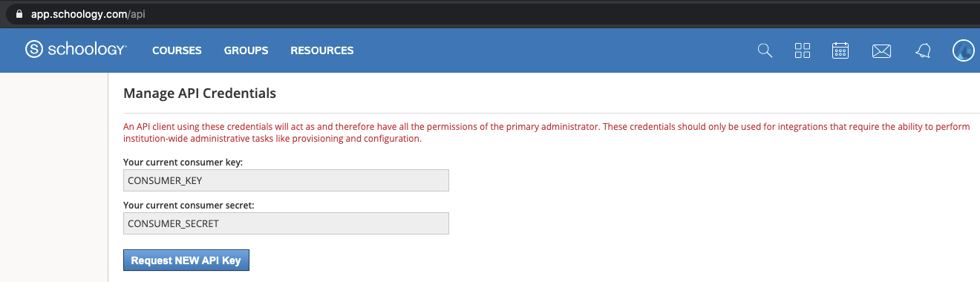Click the padlock icon in address bar
The width and height of the screenshot is (980, 282).
pyautogui.click(x=19, y=13)
